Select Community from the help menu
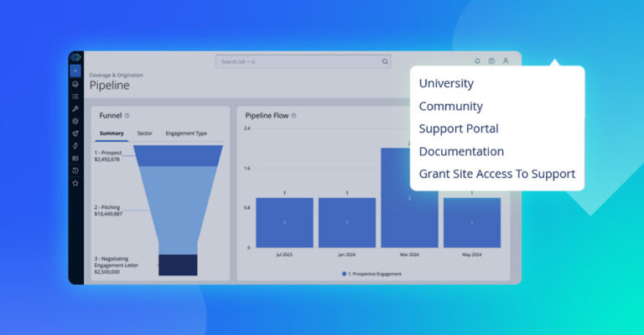644x335 pixels. pyautogui.click(x=450, y=107)
